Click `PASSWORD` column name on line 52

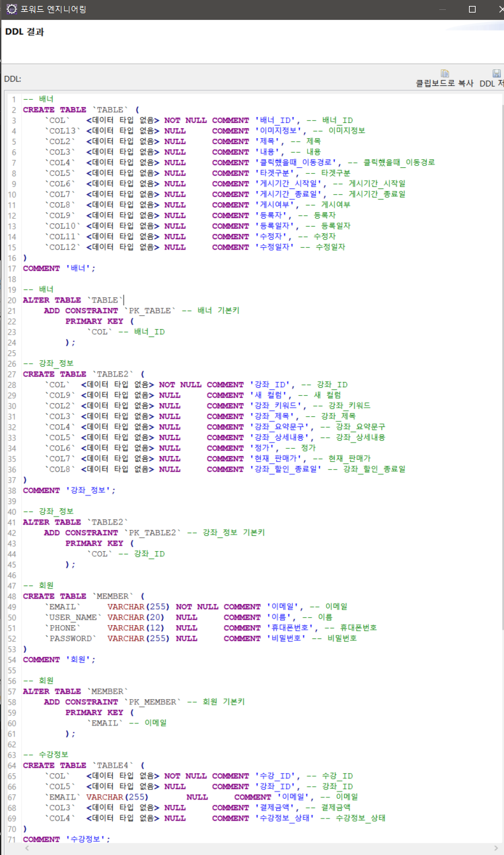coord(70,638)
